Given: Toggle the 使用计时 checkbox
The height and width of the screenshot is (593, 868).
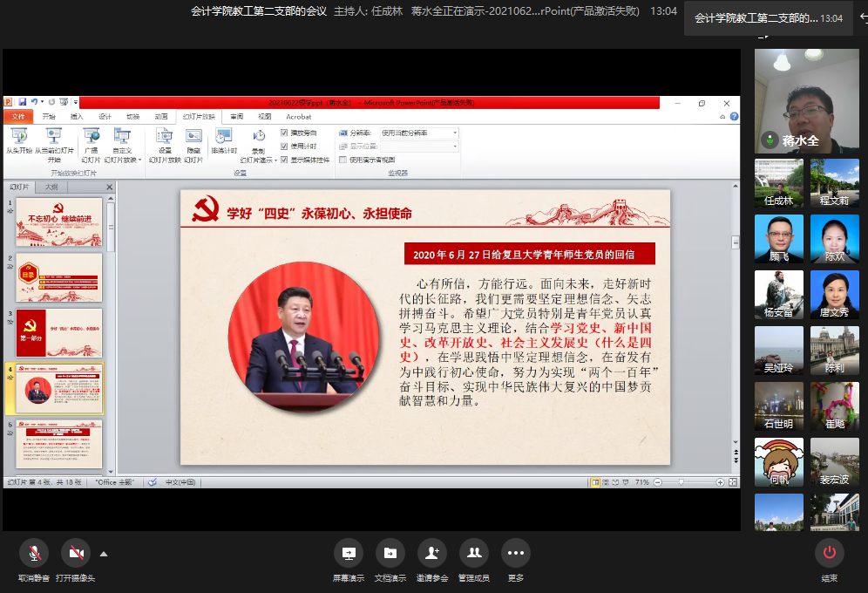Looking at the screenshot, I should click(x=284, y=146).
